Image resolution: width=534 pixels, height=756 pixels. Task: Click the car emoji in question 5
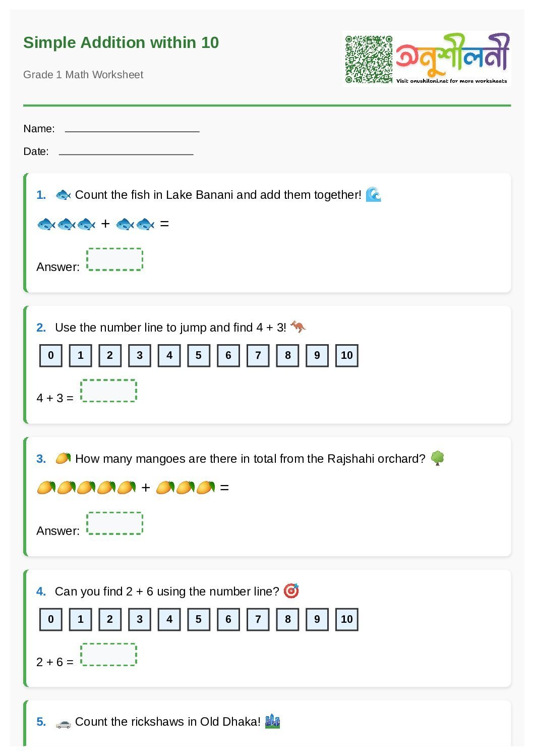pos(63,723)
